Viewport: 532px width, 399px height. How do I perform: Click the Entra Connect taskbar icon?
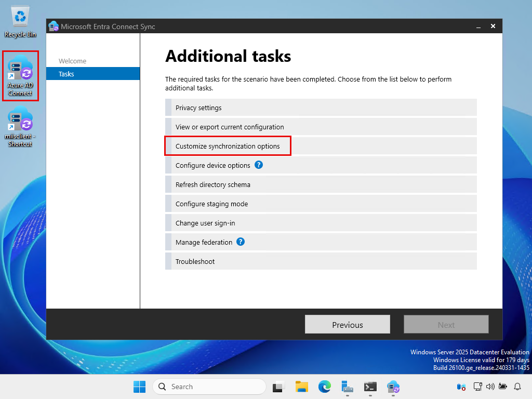click(393, 387)
